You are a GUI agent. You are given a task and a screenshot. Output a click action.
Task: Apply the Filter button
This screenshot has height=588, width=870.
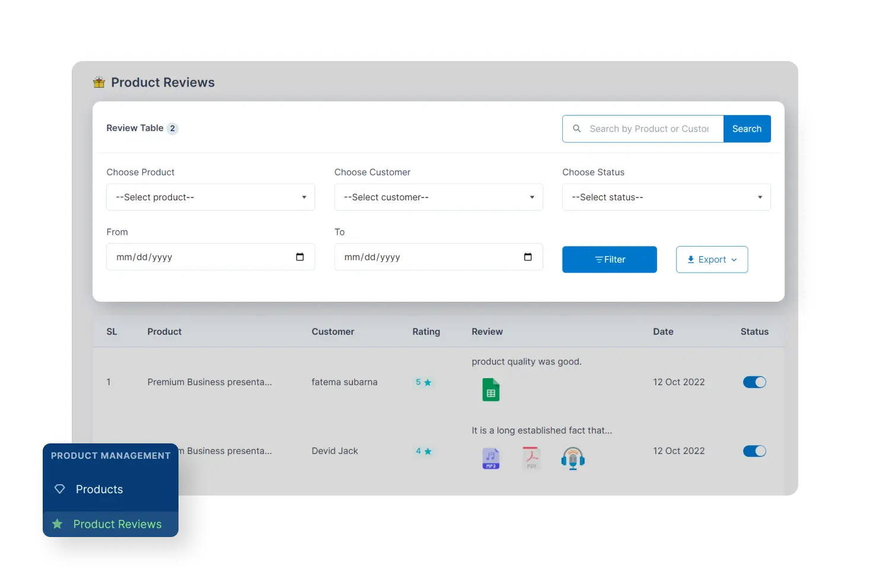[609, 259]
